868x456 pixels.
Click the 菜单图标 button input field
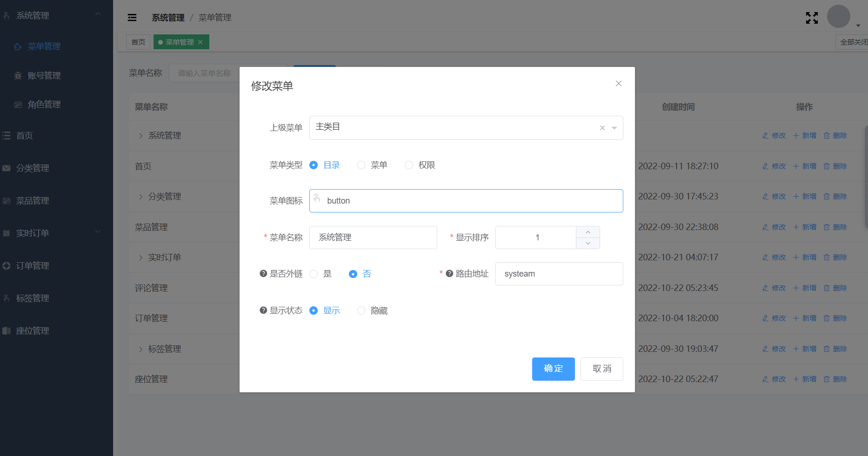click(466, 201)
